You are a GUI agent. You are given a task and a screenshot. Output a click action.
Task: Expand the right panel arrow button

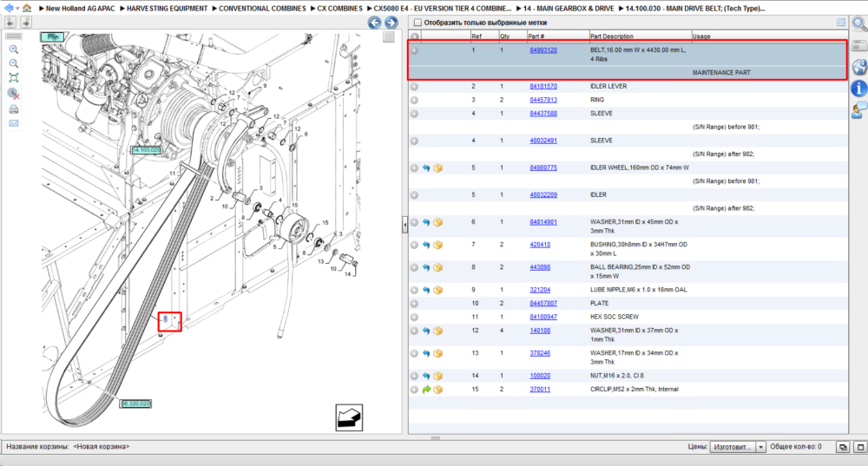[26, 23]
